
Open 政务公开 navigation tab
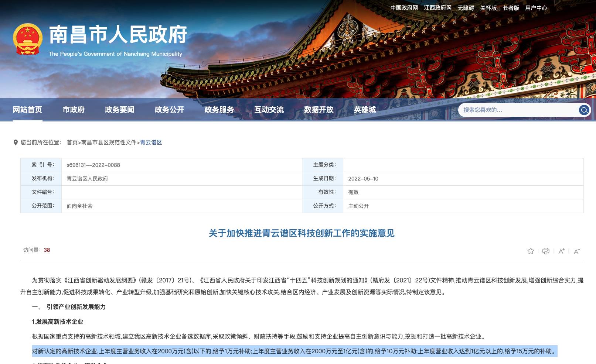169,110
